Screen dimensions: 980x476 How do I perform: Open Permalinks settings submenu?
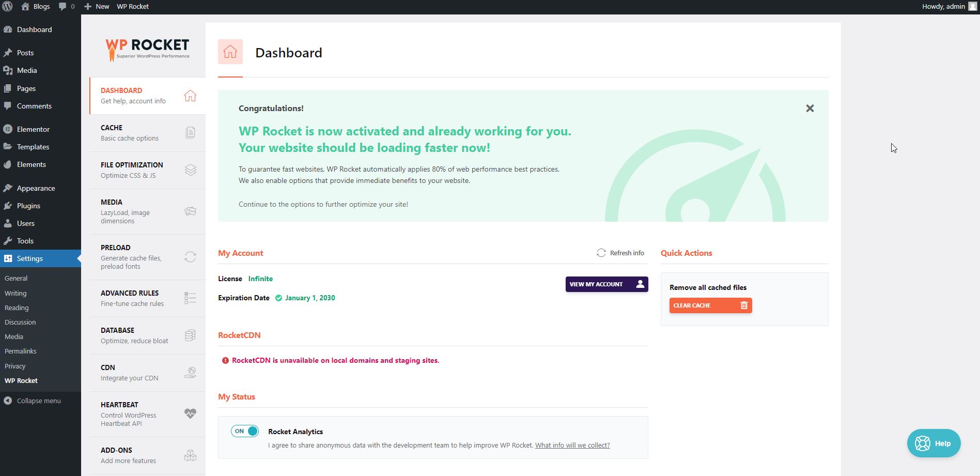[x=21, y=351]
